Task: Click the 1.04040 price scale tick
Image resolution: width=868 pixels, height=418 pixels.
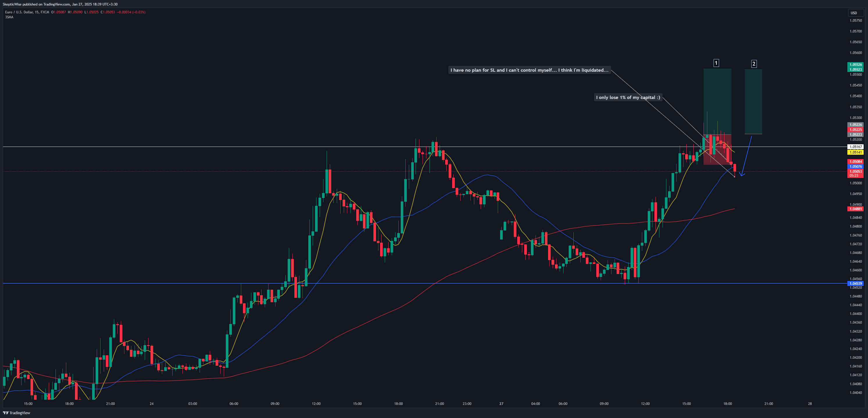Action: (856, 392)
